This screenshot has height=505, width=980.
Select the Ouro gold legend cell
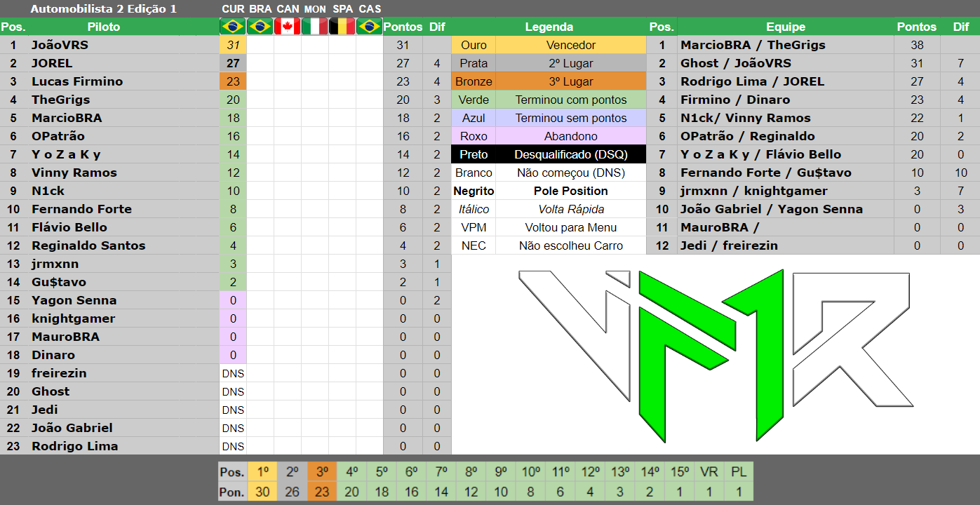tap(474, 45)
